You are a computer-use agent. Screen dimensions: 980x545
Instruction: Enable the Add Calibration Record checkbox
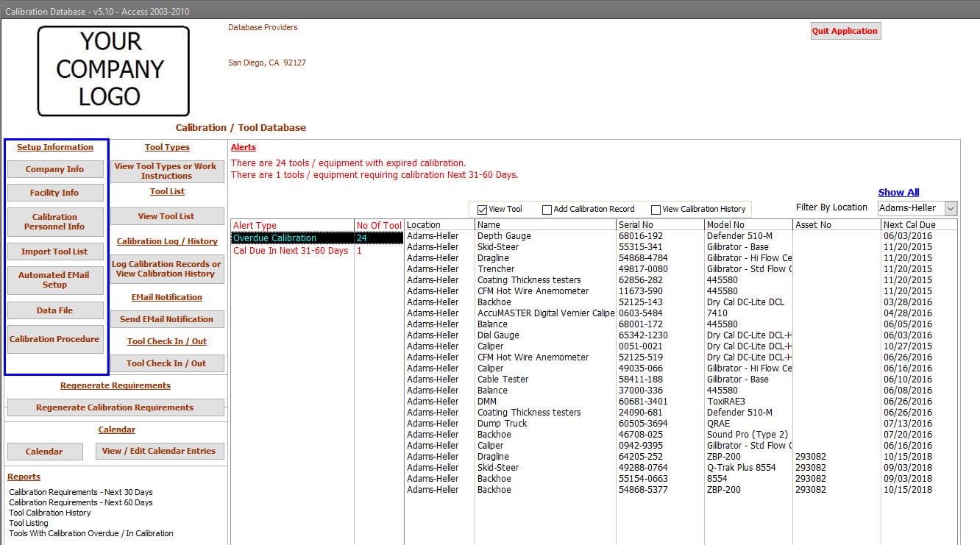(x=547, y=210)
